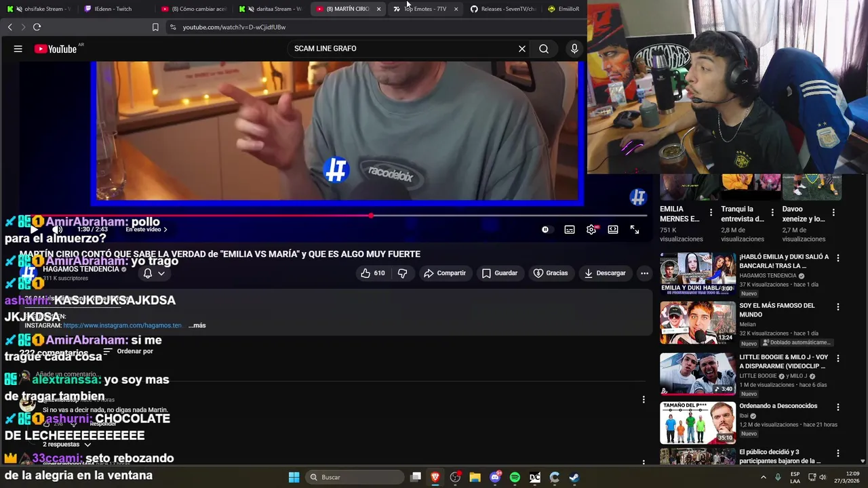Viewport: 868px width, 488px height.
Task: Open 'LITTLE BOOGIE & MILO J' video thumbnail
Action: click(x=698, y=373)
